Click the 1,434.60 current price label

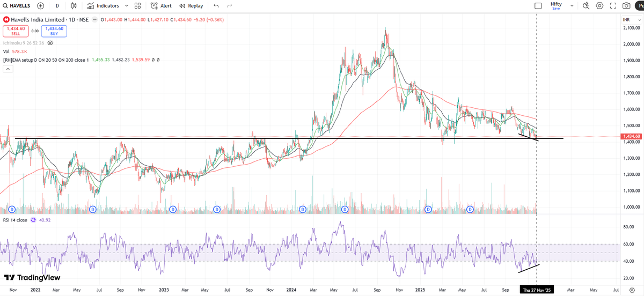631,137
